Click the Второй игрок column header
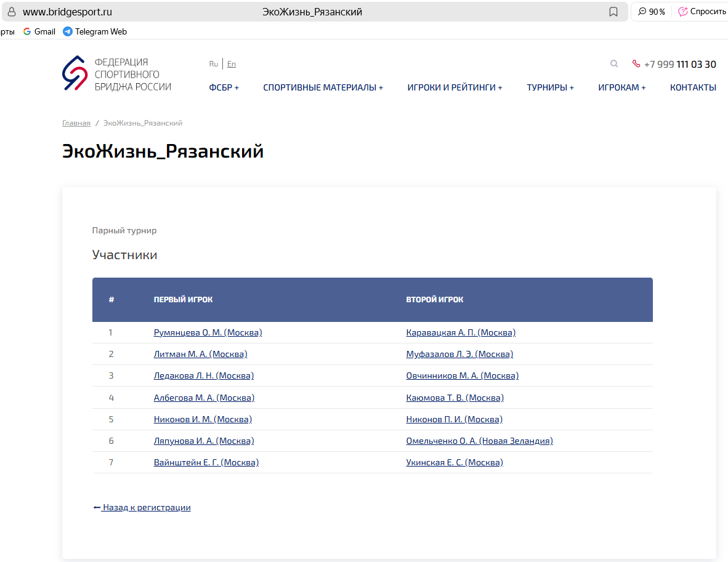The image size is (728, 562). (x=435, y=300)
